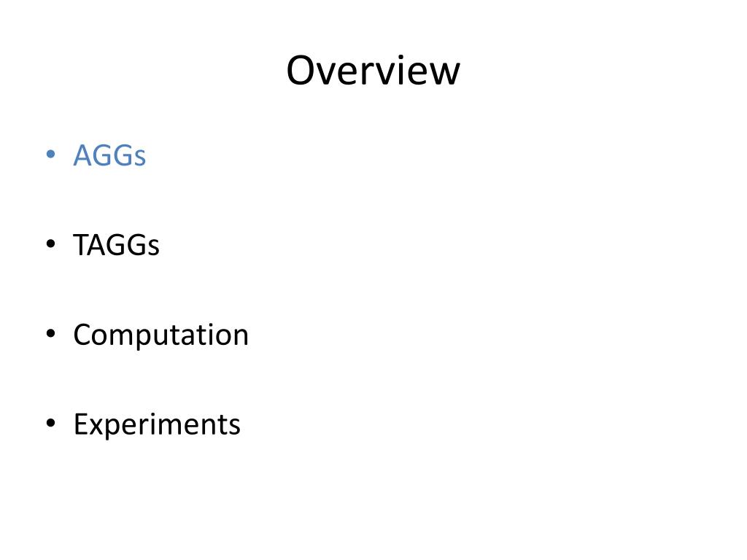Select the Computation bullet text

[x=160, y=335]
